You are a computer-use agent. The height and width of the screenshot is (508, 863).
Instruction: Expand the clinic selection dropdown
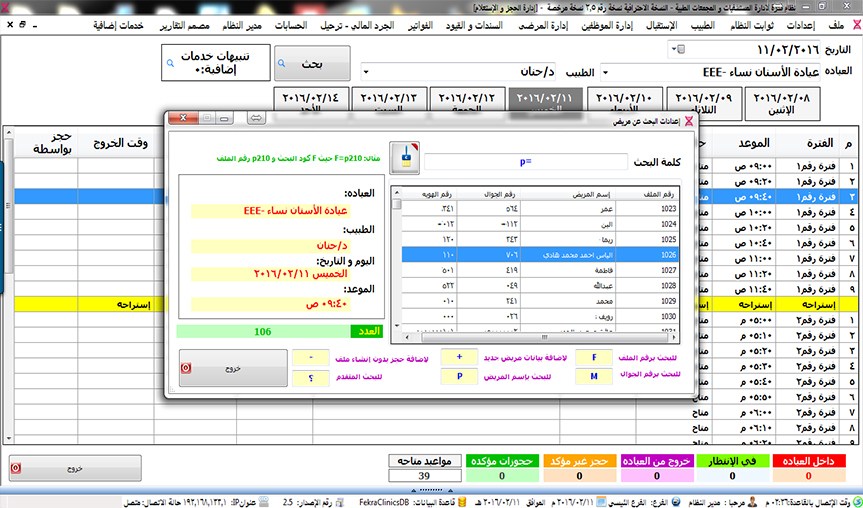click(x=606, y=72)
